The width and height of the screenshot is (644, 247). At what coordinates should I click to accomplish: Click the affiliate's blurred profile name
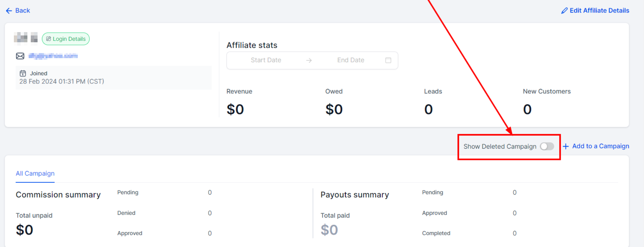click(x=26, y=39)
